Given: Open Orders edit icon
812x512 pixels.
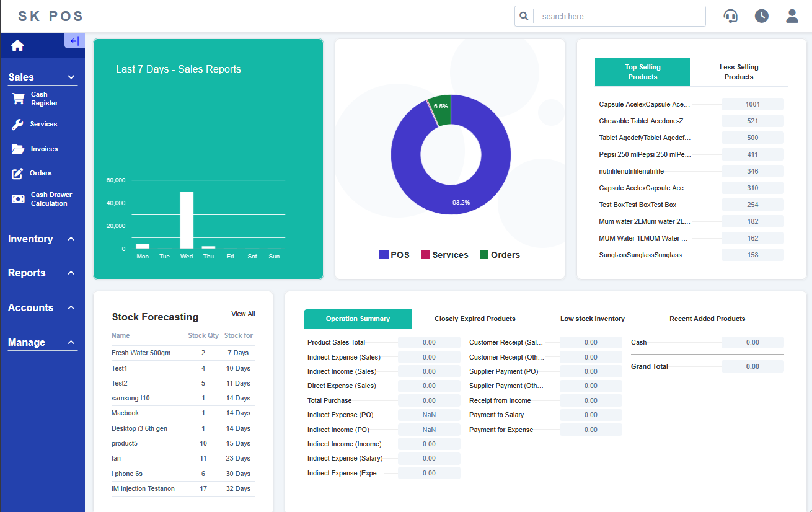Looking at the screenshot, I should (18, 174).
